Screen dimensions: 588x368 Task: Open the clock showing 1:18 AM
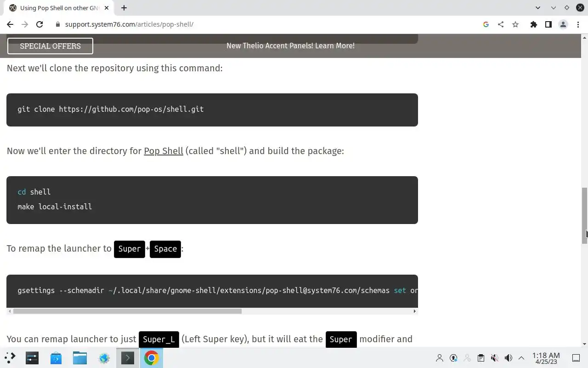point(546,358)
